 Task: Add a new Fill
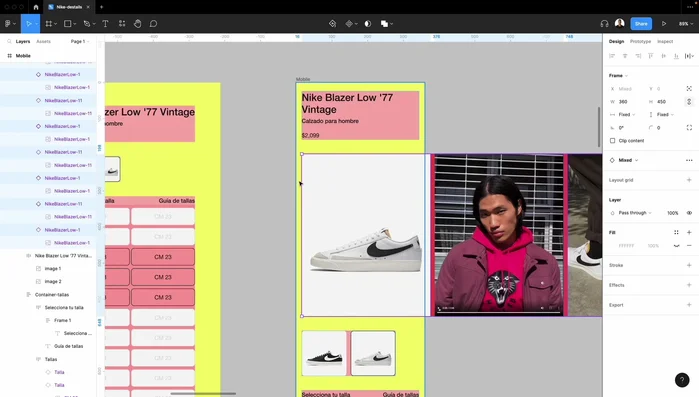(x=689, y=233)
